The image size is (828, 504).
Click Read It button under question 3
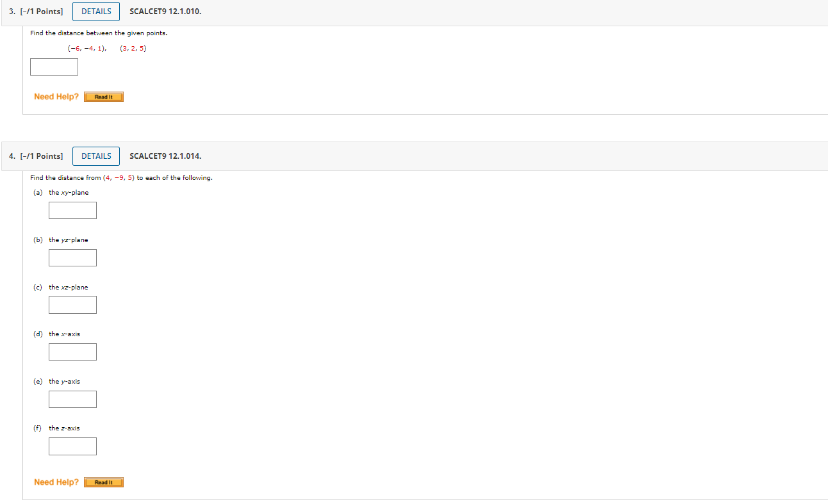point(104,97)
